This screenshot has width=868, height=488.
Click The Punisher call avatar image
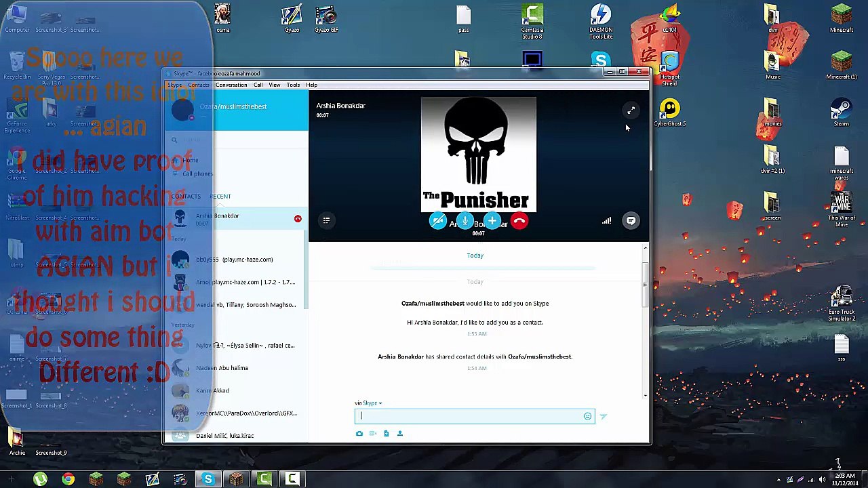tap(479, 155)
